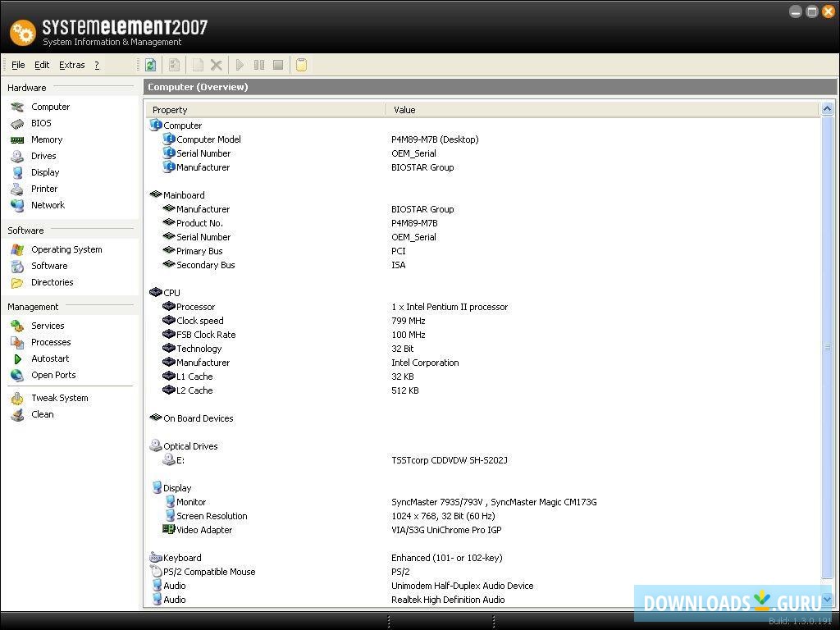
Task: Select the L1 Cache row
Action: (x=194, y=377)
